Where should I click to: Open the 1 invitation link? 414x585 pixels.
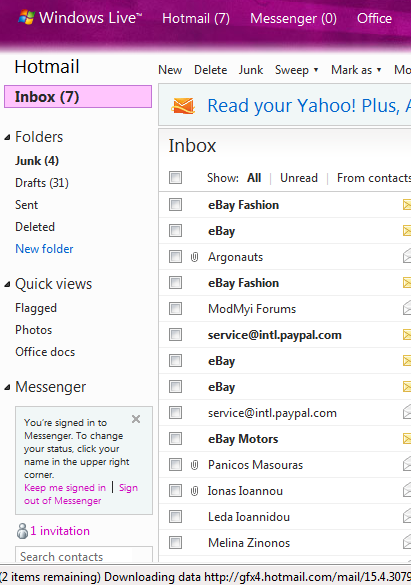[x=60, y=531]
